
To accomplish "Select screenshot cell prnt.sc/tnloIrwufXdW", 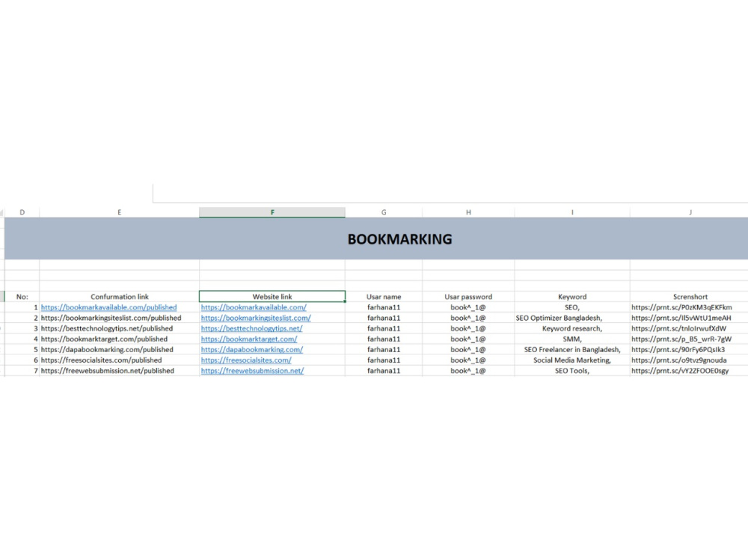I will click(x=689, y=328).
